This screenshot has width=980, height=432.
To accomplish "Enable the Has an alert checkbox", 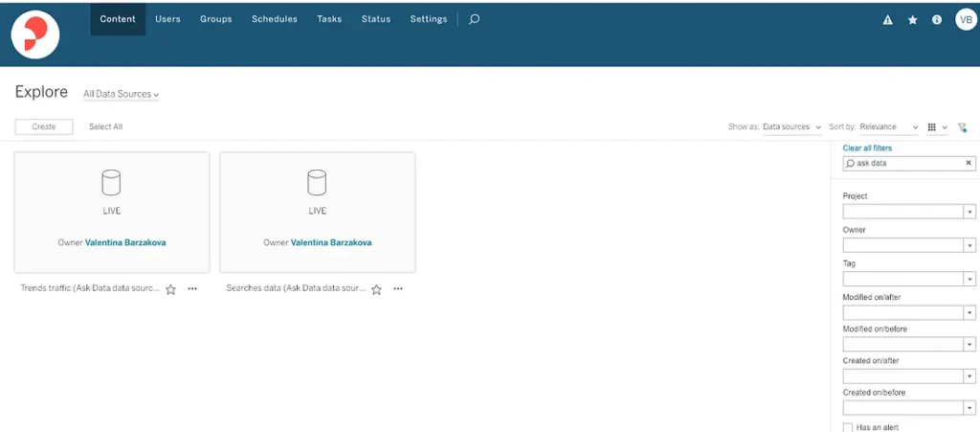I will point(848,427).
